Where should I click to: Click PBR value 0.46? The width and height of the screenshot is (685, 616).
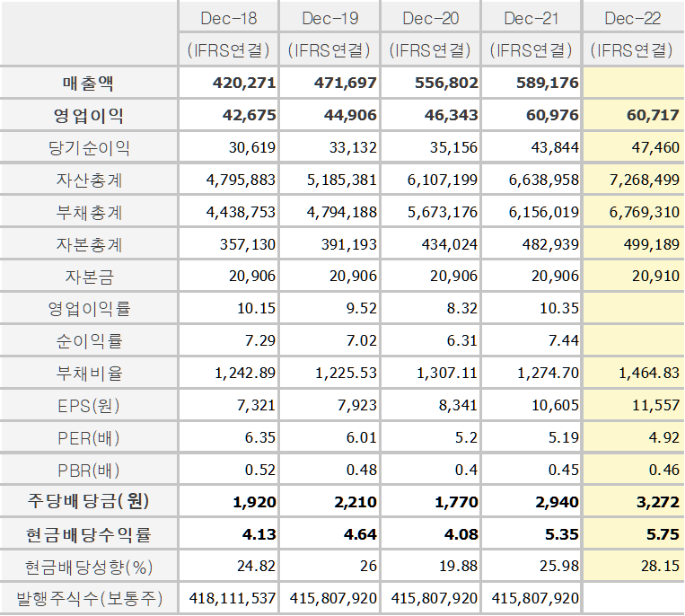(x=664, y=471)
